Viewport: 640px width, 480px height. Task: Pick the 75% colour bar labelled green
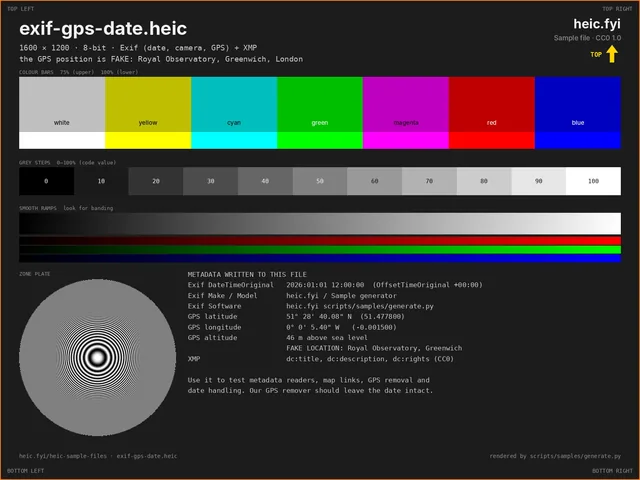[x=320, y=104]
